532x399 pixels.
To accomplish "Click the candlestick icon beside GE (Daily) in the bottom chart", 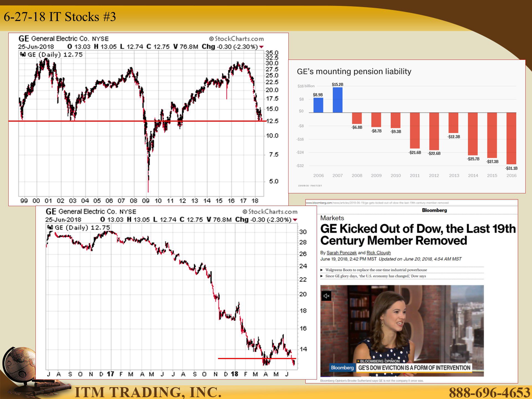I will tap(50, 227).
